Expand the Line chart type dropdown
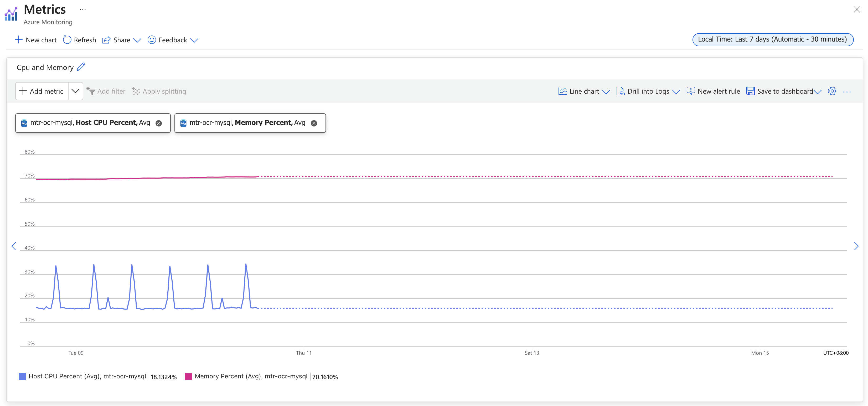This screenshot has height=406, width=868. click(607, 92)
